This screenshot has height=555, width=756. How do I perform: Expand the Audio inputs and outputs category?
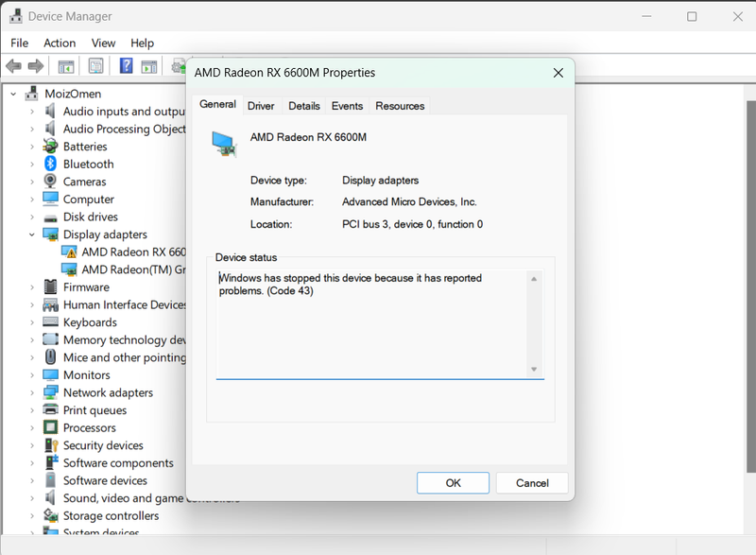(x=32, y=112)
